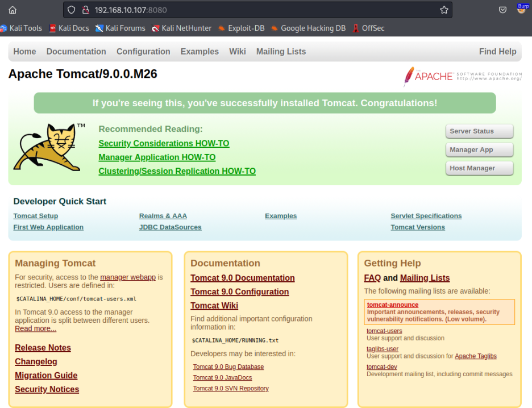Click the Apache Tomcat/9.0.0.M26 heading

(83, 74)
